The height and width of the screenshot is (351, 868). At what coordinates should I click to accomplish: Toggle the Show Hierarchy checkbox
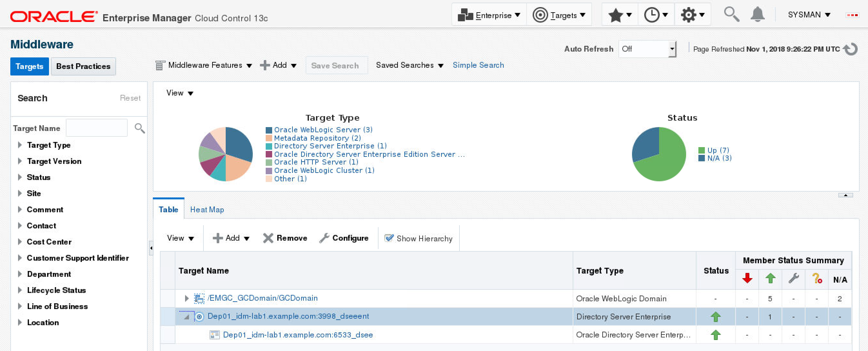coord(389,238)
